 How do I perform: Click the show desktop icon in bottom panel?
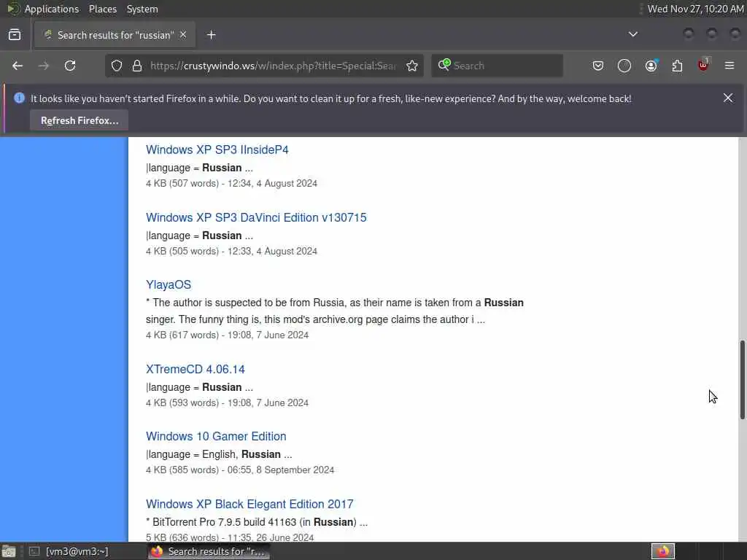click(x=9, y=552)
